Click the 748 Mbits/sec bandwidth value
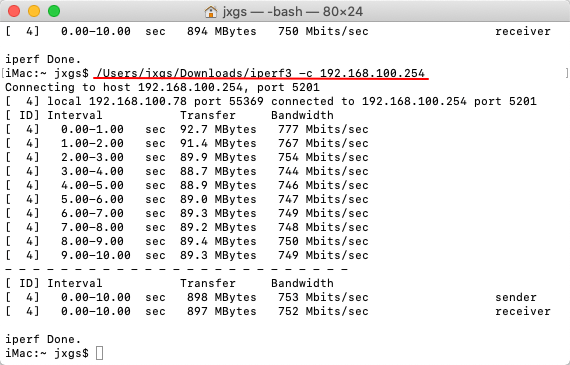The height and width of the screenshot is (365, 570). (323, 227)
